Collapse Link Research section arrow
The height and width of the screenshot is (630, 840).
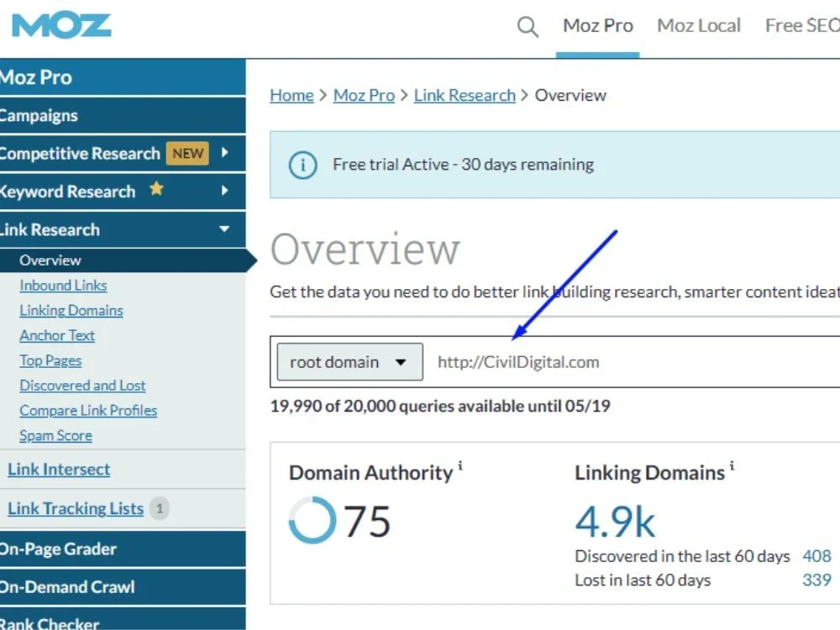point(224,228)
